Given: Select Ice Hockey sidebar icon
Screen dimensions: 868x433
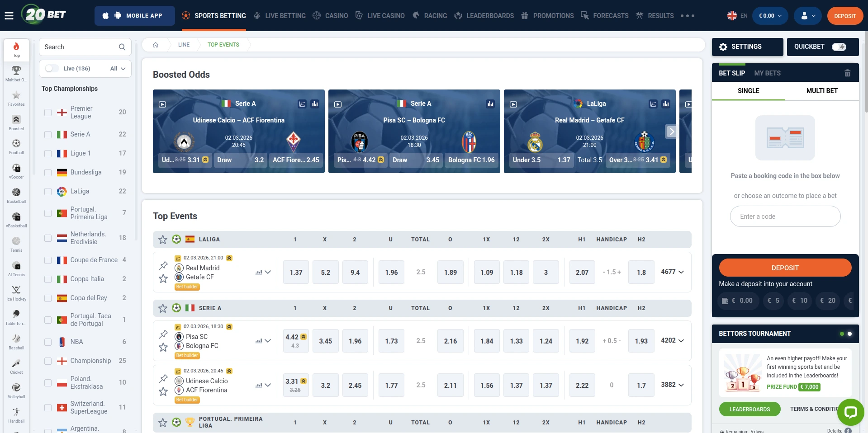Looking at the screenshot, I should (16, 293).
